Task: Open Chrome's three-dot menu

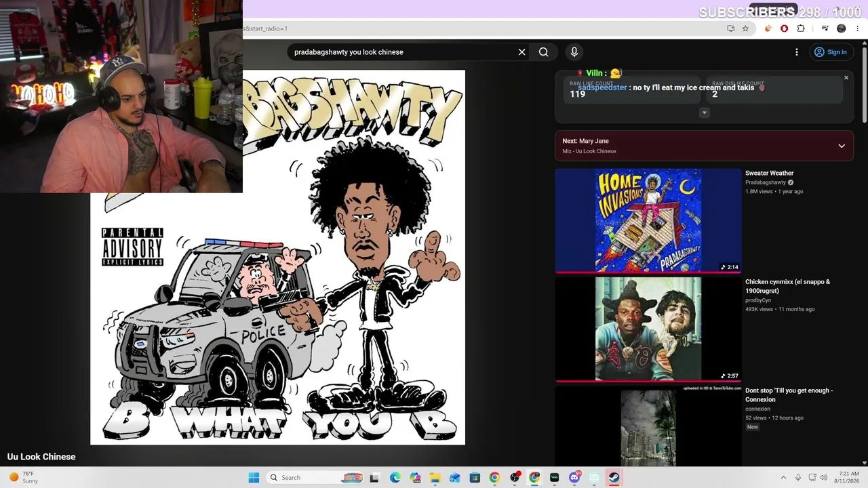Action: point(858,28)
